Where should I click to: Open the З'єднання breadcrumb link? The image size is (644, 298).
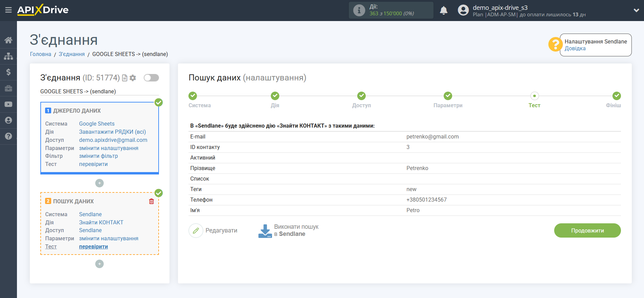click(72, 54)
